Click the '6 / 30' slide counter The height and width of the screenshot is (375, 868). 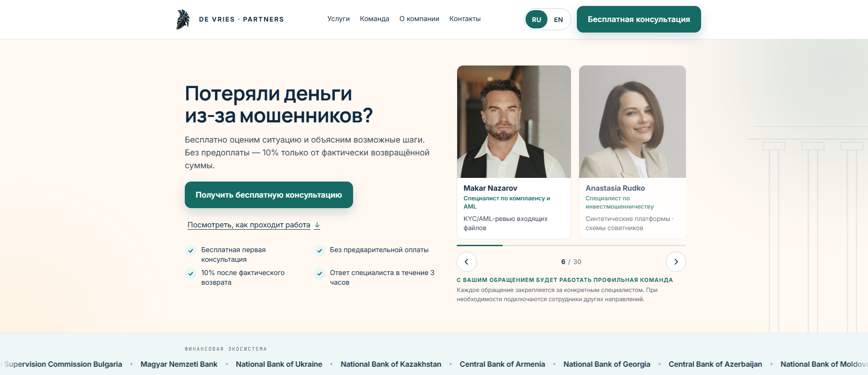point(571,262)
